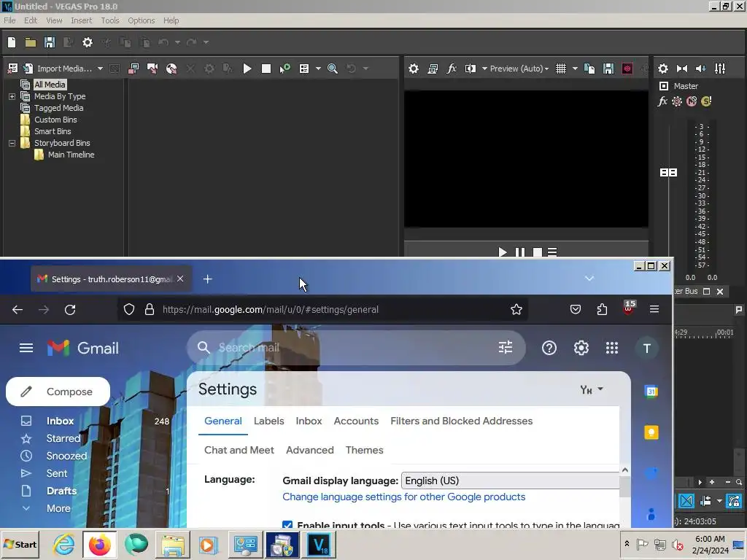Save the VEGAS project via floppy icon
Viewport: 747px width, 560px height.
tap(50, 42)
